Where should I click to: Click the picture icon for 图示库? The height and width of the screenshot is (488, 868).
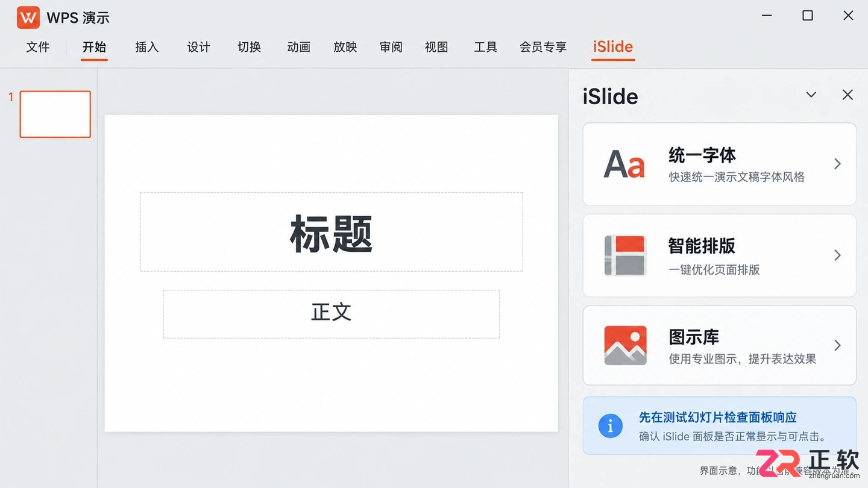click(625, 345)
